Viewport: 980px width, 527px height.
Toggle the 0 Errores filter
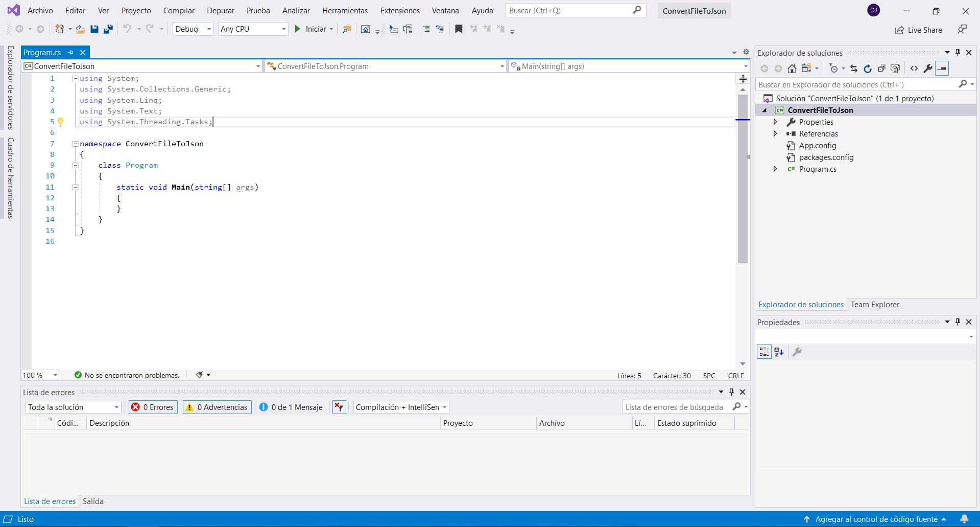coord(153,407)
